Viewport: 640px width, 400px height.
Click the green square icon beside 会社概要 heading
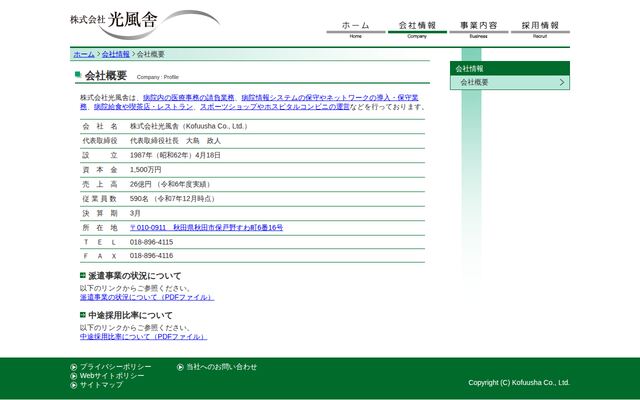(x=78, y=74)
